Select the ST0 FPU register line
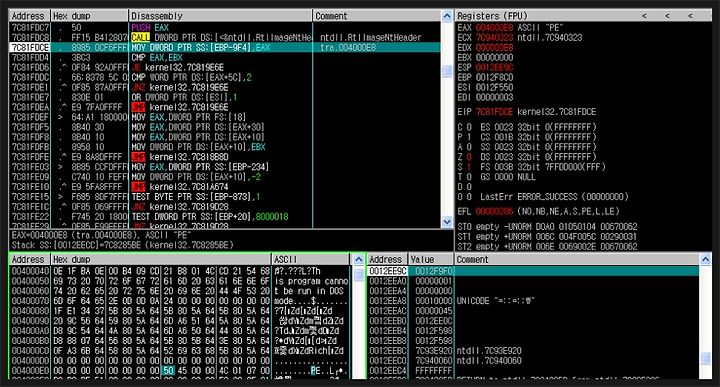 [x=547, y=227]
